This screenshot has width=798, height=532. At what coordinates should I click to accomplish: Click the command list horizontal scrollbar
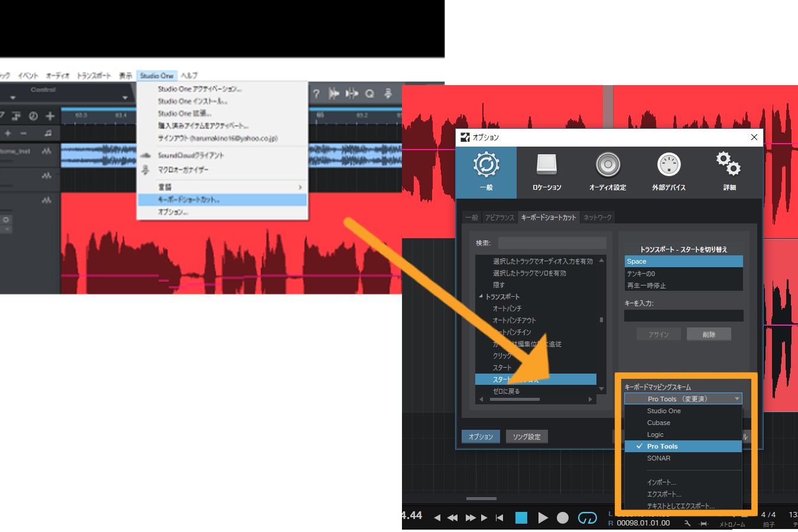[x=515, y=400]
